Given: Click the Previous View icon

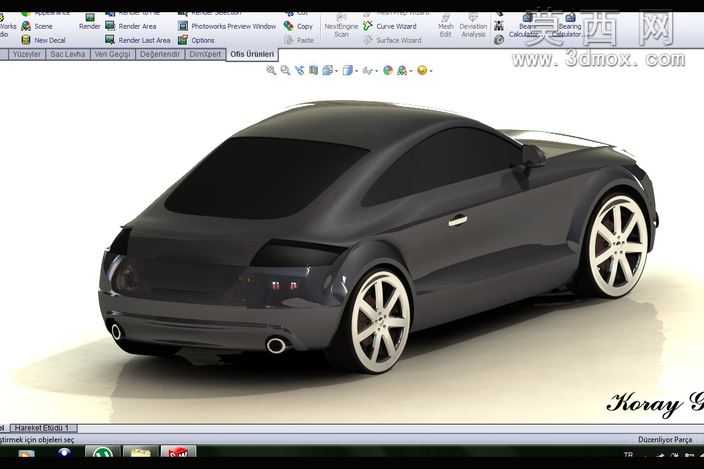Looking at the screenshot, I should [x=299, y=70].
